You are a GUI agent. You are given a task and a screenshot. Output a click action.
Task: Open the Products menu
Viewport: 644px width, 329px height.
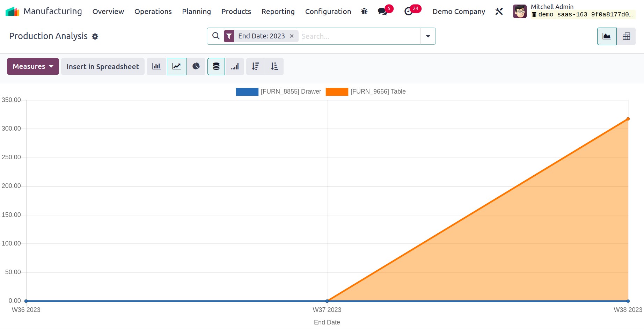point(236,12)
